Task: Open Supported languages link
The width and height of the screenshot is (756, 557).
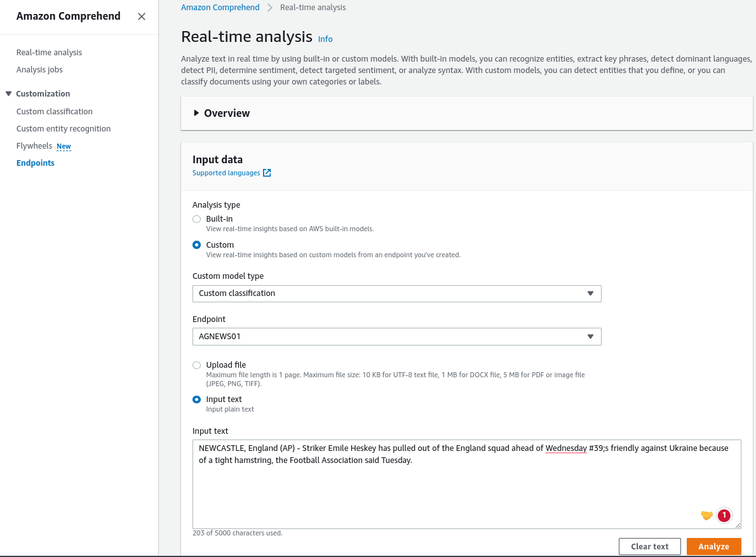Action: [226, 173]
